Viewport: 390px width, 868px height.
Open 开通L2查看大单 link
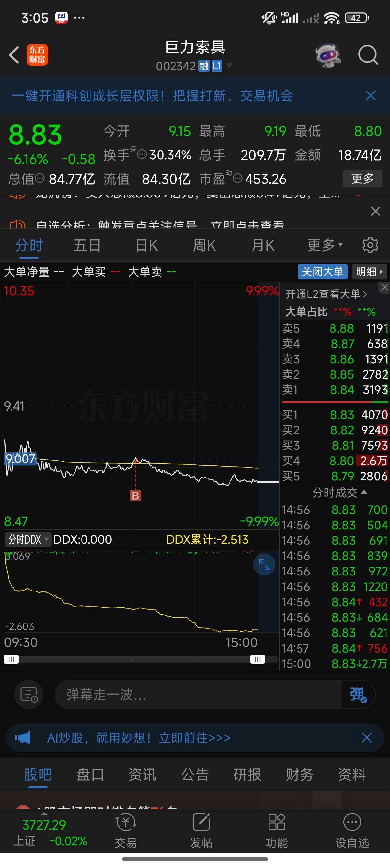(326, 294)
